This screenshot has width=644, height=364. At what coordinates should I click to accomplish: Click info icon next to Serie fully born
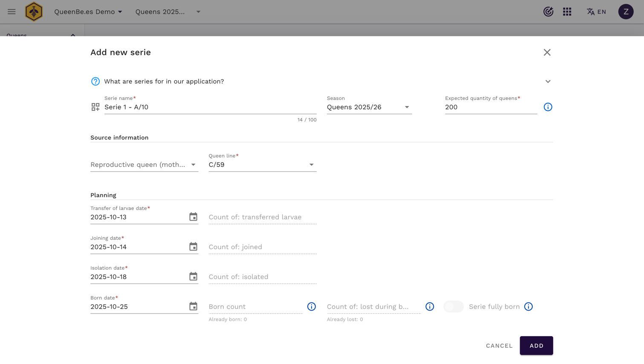[528, 306]
